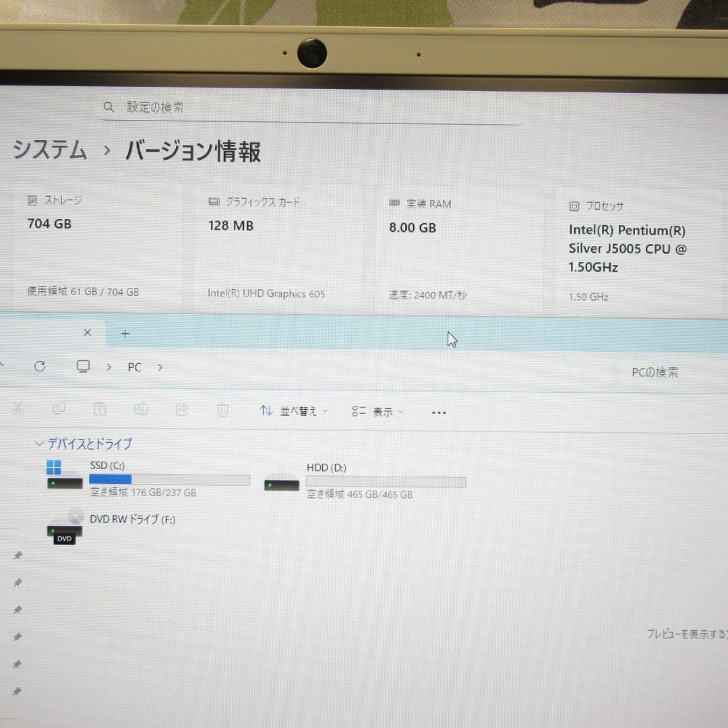Open the Share icon in Explorer toolbar
Image resolution: width=728 pixels, height=728 pixels.
(x=181, y=409)
